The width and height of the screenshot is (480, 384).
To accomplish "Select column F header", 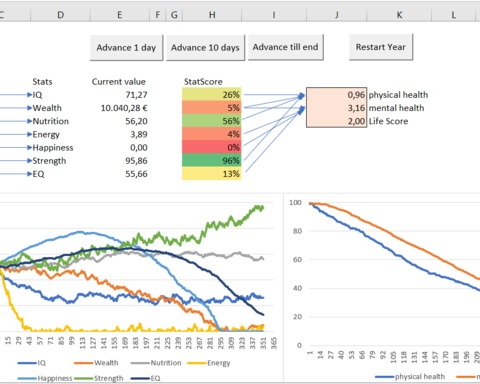I will point(158,15).
